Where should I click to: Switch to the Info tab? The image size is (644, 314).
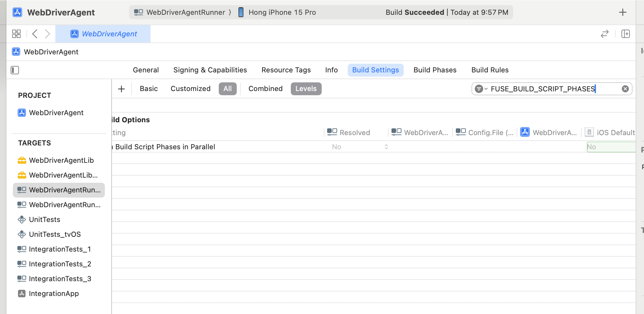click(x=331, y=70)
